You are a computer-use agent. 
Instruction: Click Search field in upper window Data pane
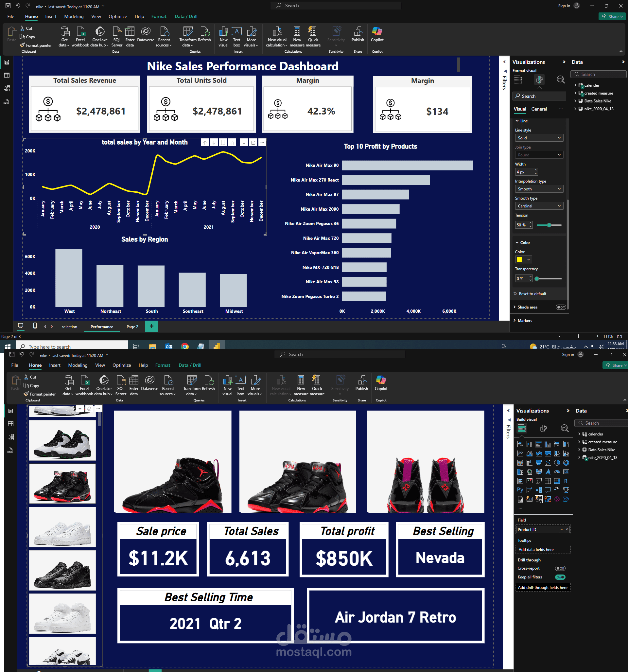(599, 74)
